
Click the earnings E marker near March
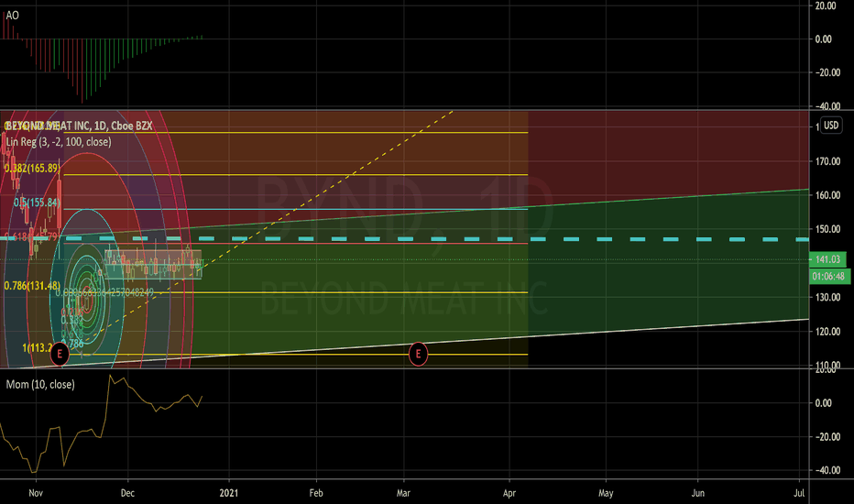[418, 354]
